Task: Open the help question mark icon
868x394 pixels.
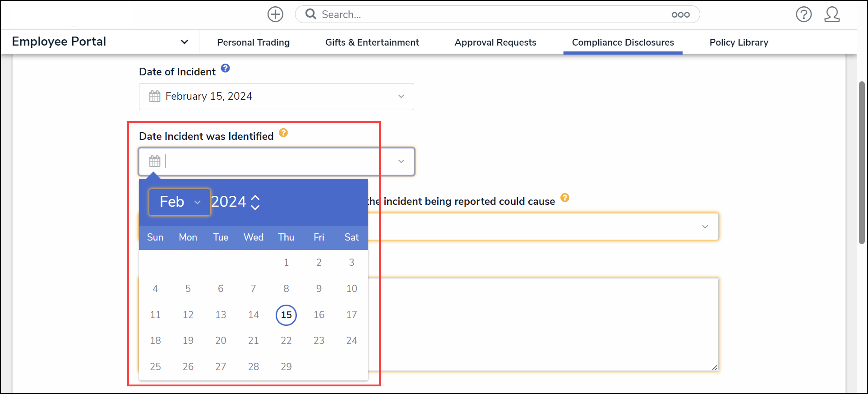Action: (803, 14)
